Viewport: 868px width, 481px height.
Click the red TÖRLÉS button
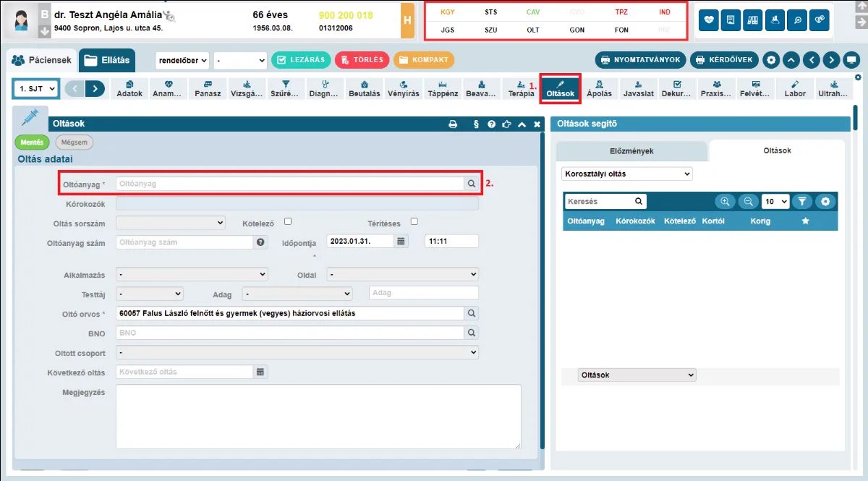362,60
